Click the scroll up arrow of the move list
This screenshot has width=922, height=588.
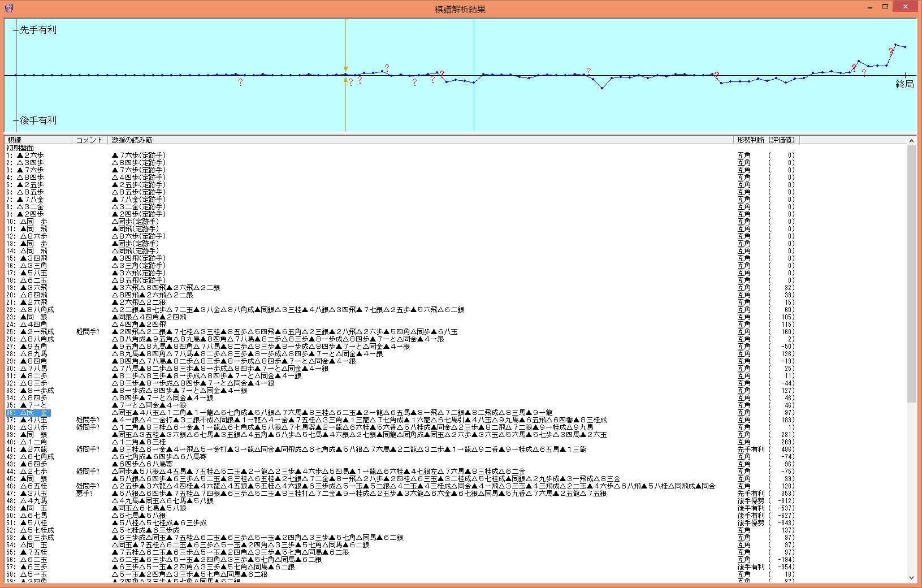click(911, 140)
